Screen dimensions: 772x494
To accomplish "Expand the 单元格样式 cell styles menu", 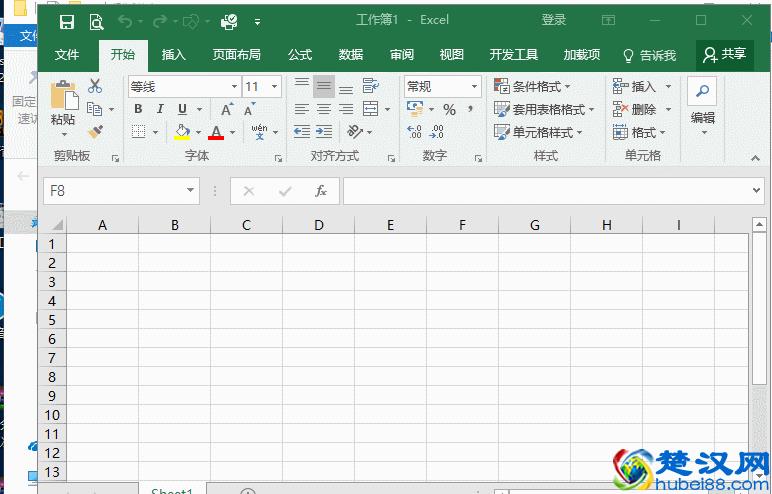I will (x=538, y=132).
